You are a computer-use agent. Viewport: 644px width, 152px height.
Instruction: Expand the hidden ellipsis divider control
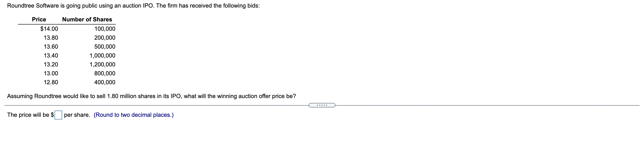322,105
